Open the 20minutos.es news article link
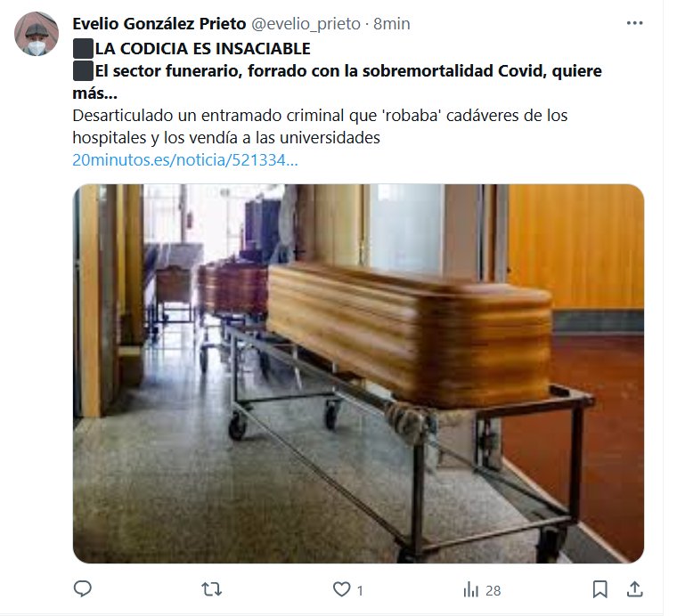The width and height of the screenshot is (677, 616). point(185,160)
